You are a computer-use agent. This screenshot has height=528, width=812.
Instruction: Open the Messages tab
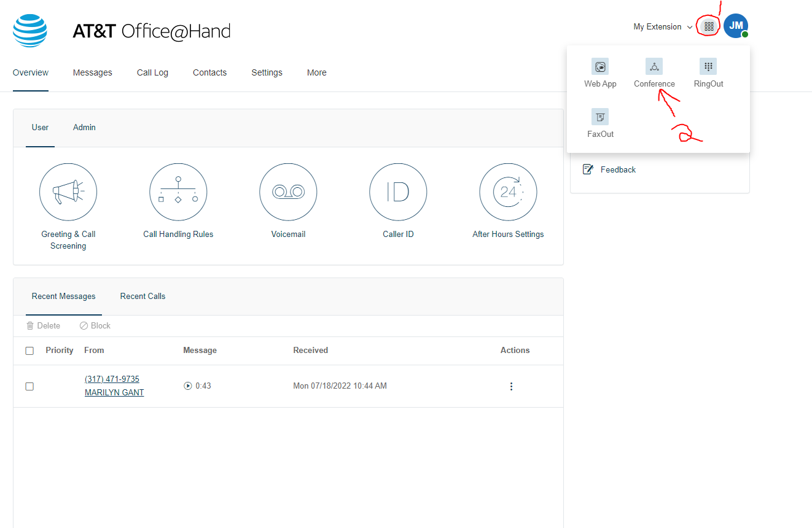pyautogui.click(x=93, y=72)
